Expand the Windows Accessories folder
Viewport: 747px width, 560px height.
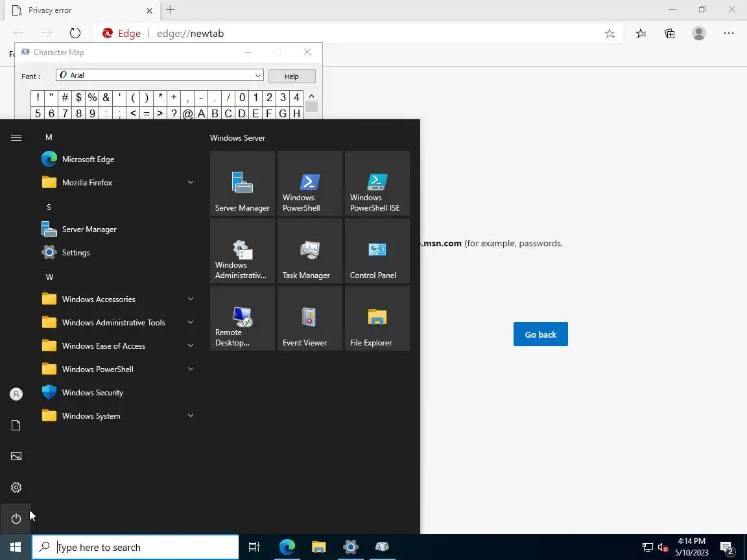coord(118,299)
